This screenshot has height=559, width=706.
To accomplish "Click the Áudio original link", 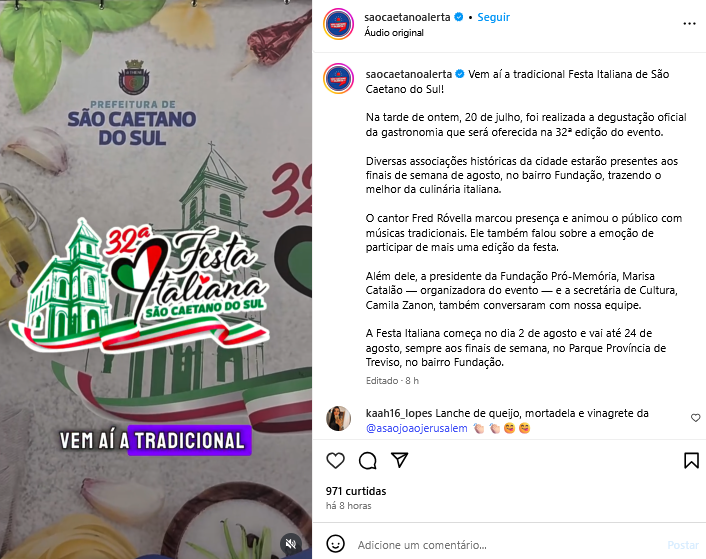I will [x=394, y=33].
